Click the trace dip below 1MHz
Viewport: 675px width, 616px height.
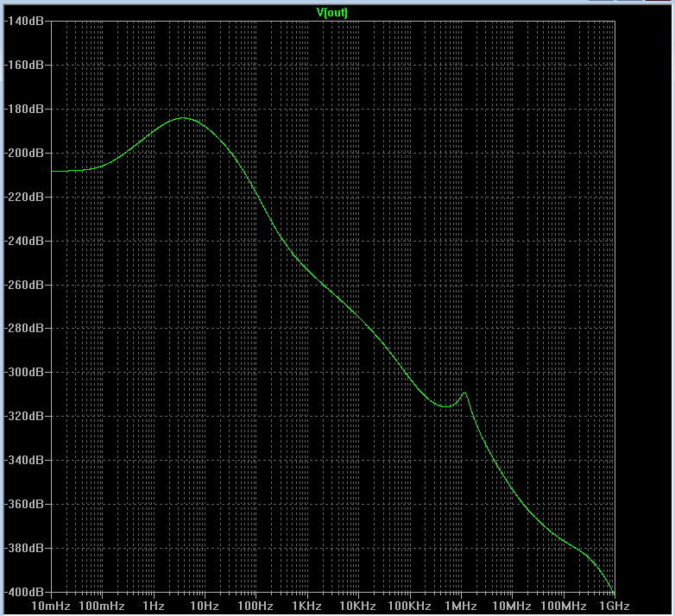pos(446,406)
